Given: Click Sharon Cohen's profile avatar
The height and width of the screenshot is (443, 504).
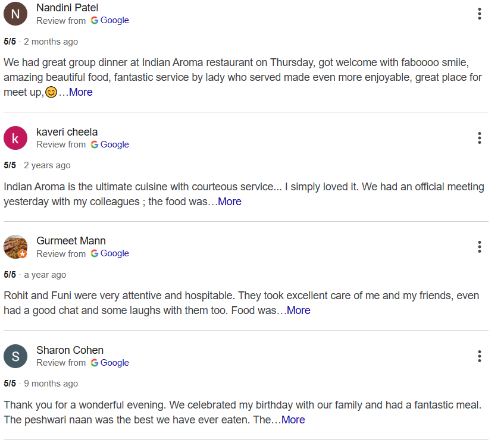Looking at the screenshot, I should pyautogui.click(x=15, y=356).
